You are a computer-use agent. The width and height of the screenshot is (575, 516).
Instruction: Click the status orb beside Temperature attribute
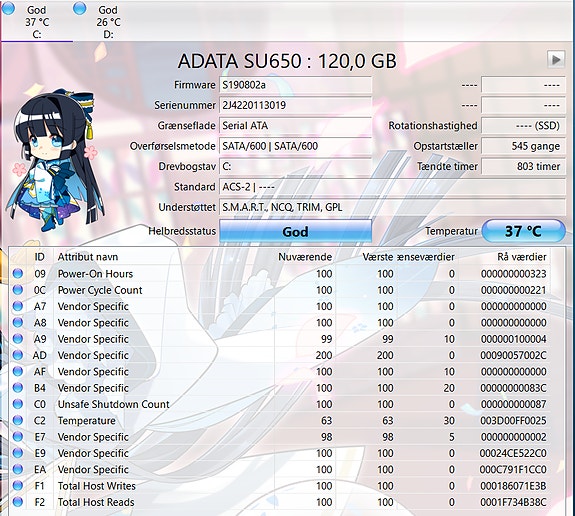point(18,420)
